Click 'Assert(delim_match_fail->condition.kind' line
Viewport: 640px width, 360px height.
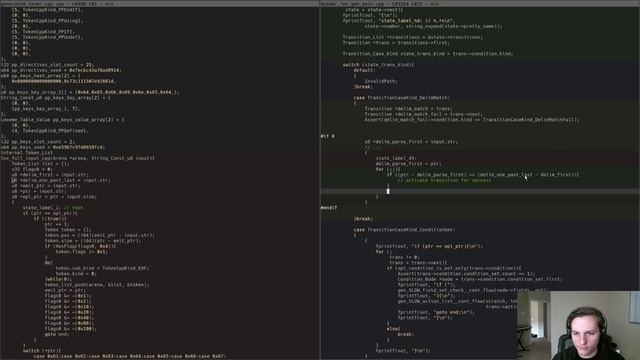coord(472,120)
